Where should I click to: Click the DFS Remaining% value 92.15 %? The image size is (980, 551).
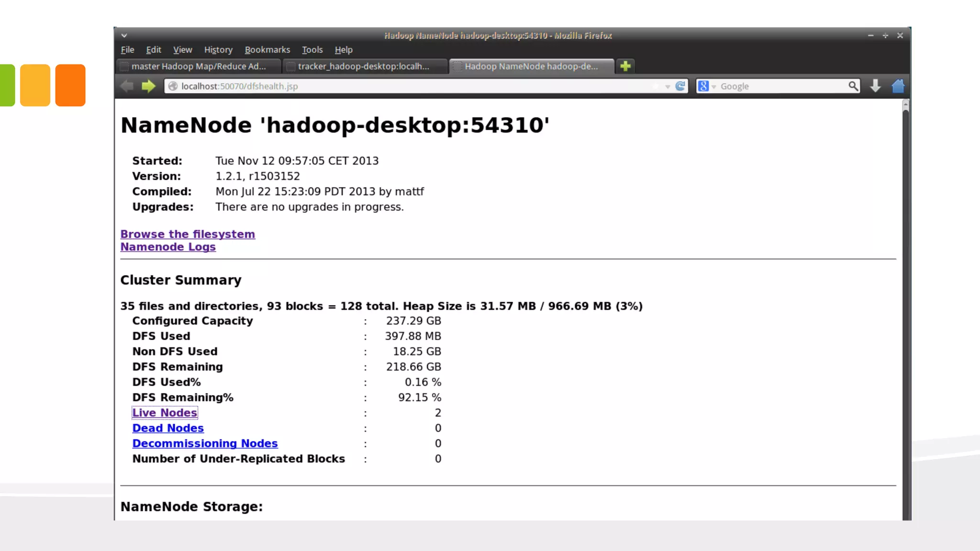coord(420,397)
